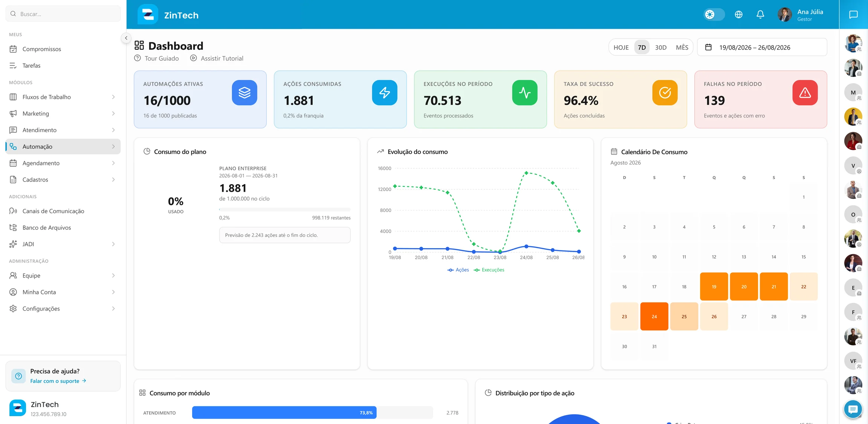This screenshot has width=868, height=424.
Task: Expand the Minha Conta submenu chevron
Action: [113, 292]
